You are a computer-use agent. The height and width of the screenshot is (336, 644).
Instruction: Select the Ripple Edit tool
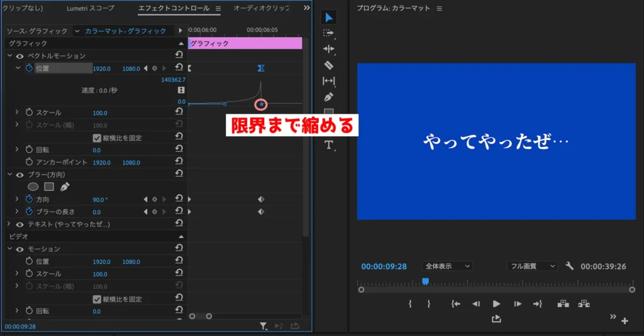click(x=328, y=49)
